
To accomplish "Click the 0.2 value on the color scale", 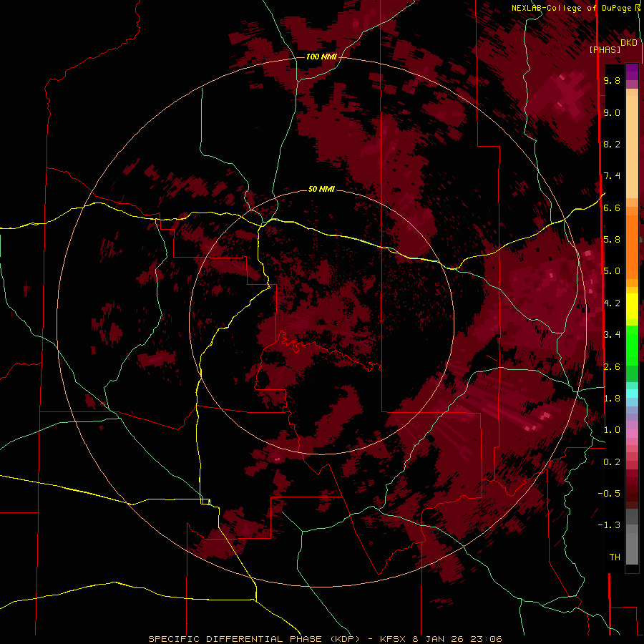I will (612, 462).
